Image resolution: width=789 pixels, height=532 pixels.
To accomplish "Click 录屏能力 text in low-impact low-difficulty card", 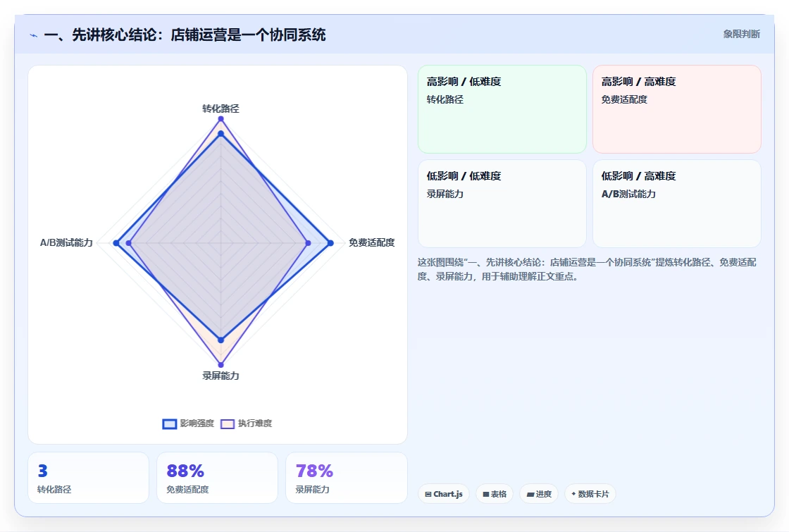I will tap(445, 194).
